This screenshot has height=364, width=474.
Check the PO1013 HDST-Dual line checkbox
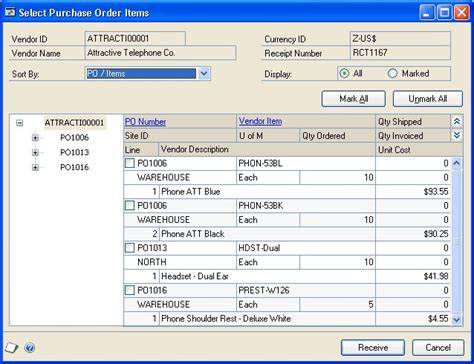pos(130,248)
